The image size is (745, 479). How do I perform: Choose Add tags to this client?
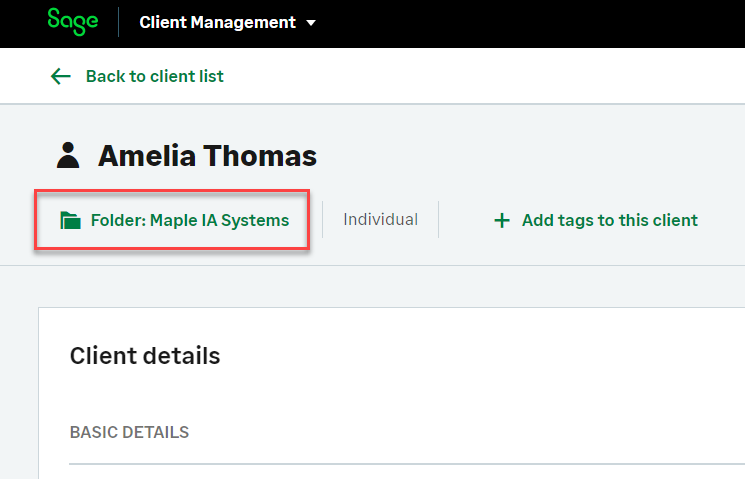click(x=609, y=220)
